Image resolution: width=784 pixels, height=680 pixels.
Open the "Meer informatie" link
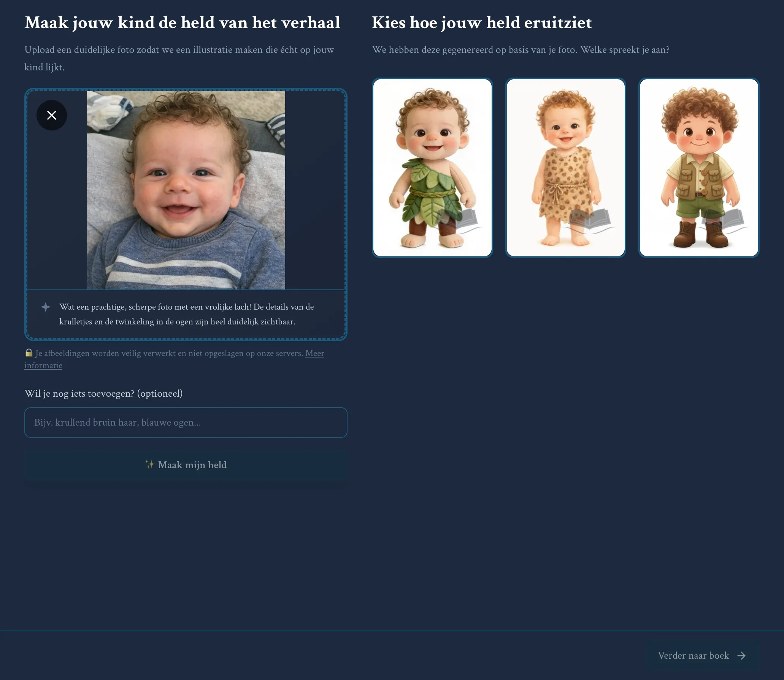(x=314, y=353)
